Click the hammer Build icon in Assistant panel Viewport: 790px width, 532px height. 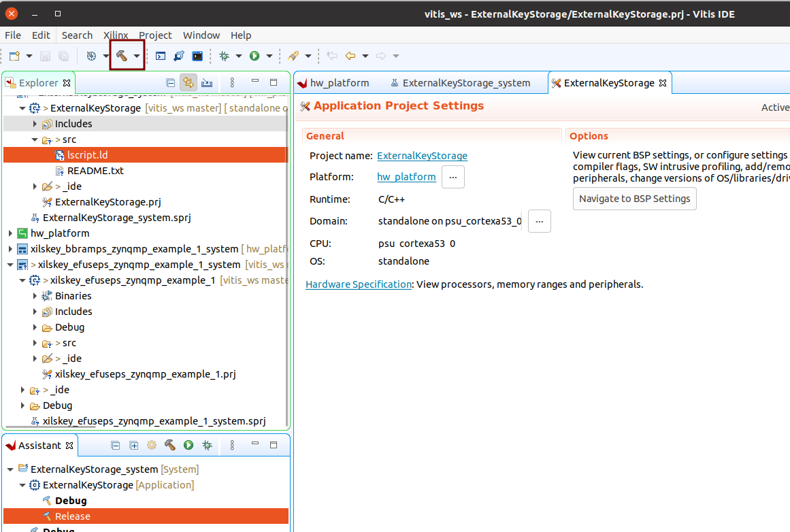tap(170, 445)
